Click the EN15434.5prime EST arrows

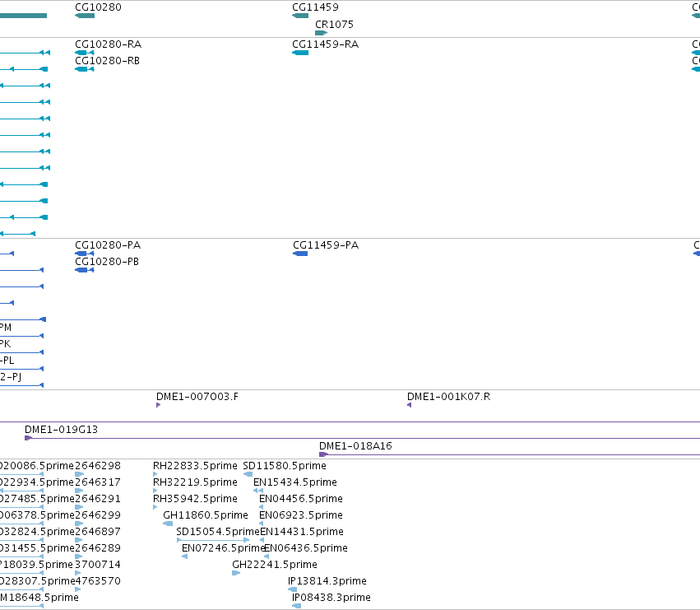258,491
